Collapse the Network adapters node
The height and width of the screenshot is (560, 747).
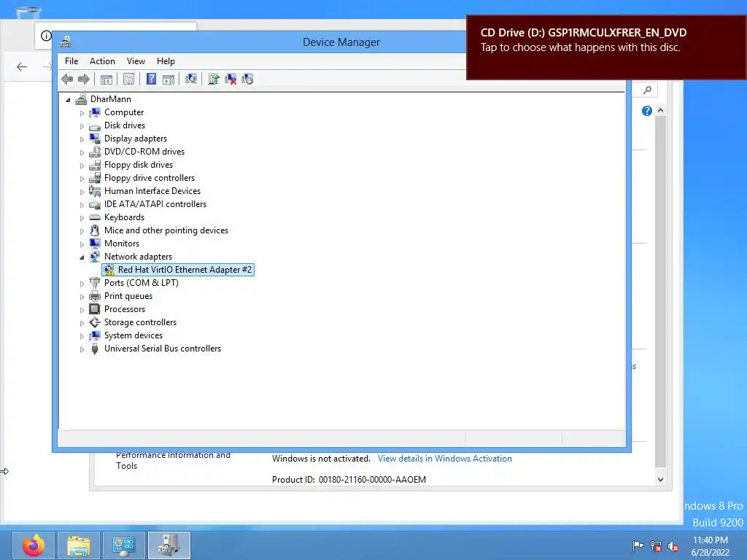pyautogui.click(x=82, y=257)
